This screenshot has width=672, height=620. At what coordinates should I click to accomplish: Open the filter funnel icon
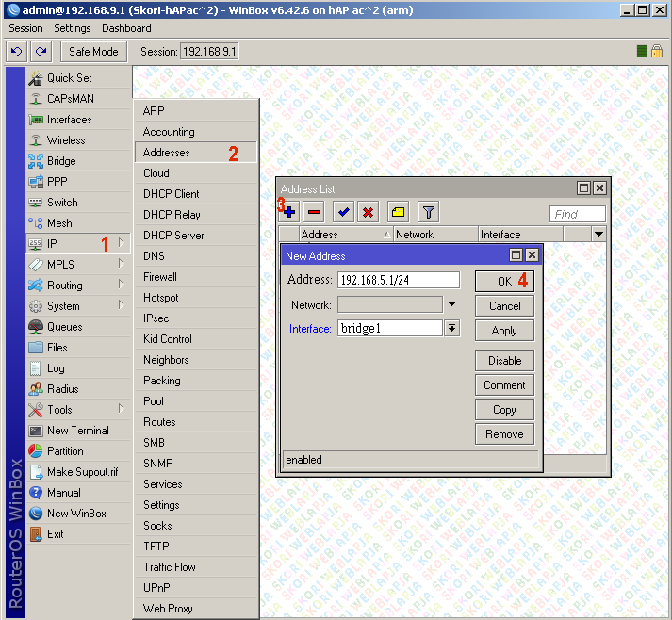pyautogui.click(x=428, y=213)
